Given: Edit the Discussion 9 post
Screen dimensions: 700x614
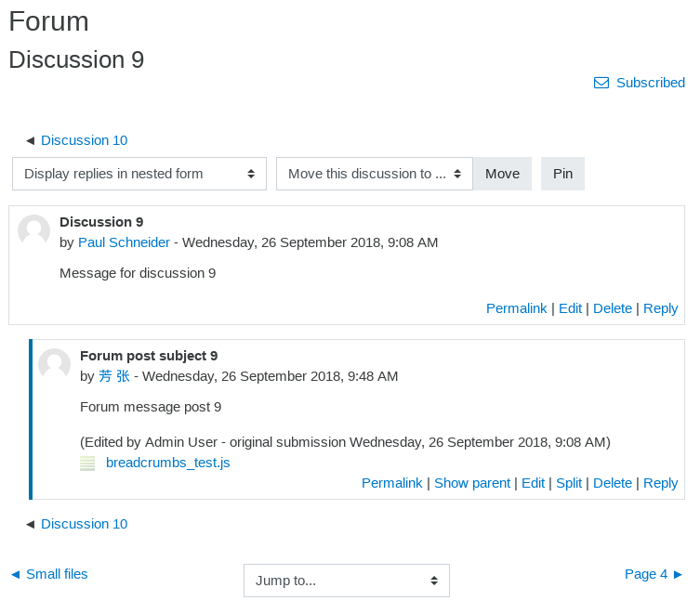Looking at the screenshot, I should tap(570, 308).
